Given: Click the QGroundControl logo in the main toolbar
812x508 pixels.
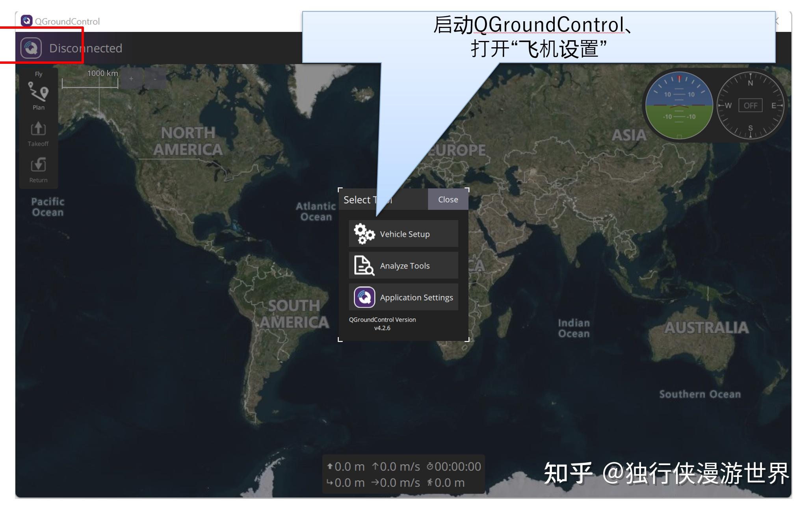Looking at the screenshot, I should click(x=31, y=48).
